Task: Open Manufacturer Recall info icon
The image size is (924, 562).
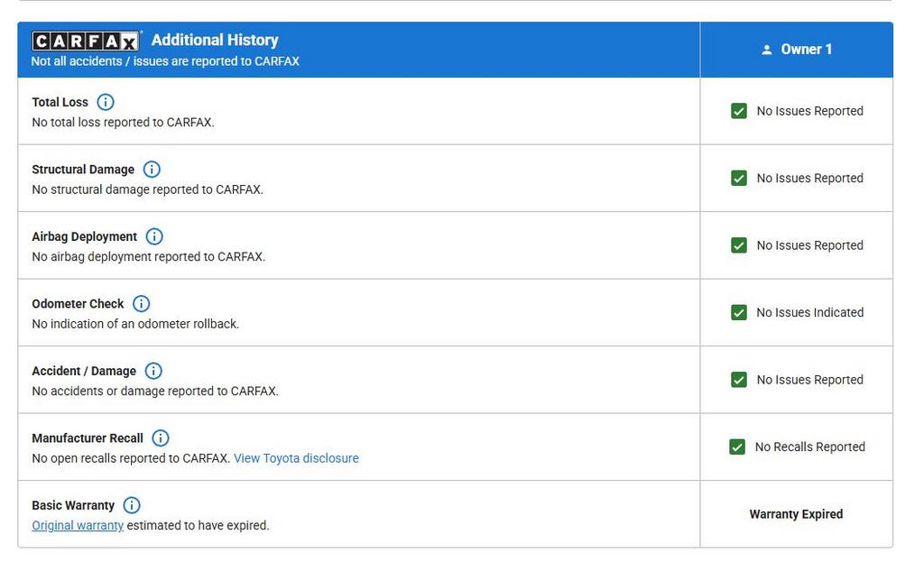Action: [x=161, y=438]
